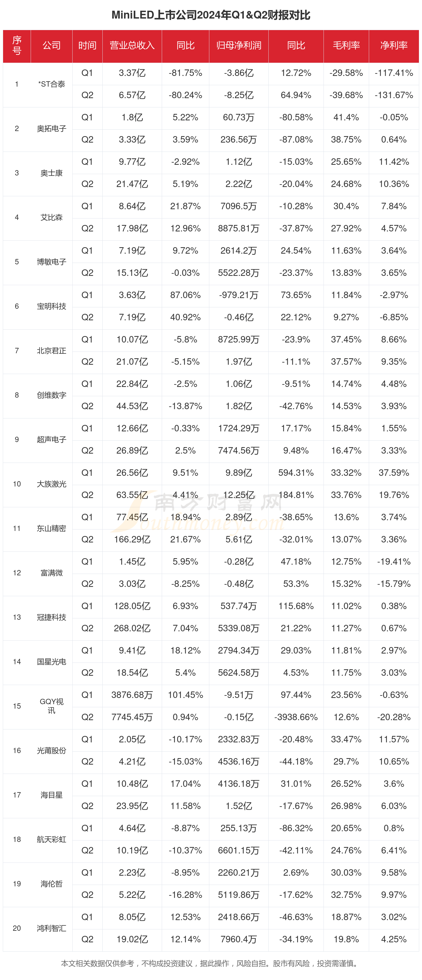This screenshot has width=422, height=980.
Task: Click the 归母净利润 column header
Action: (x=239, y=46)
